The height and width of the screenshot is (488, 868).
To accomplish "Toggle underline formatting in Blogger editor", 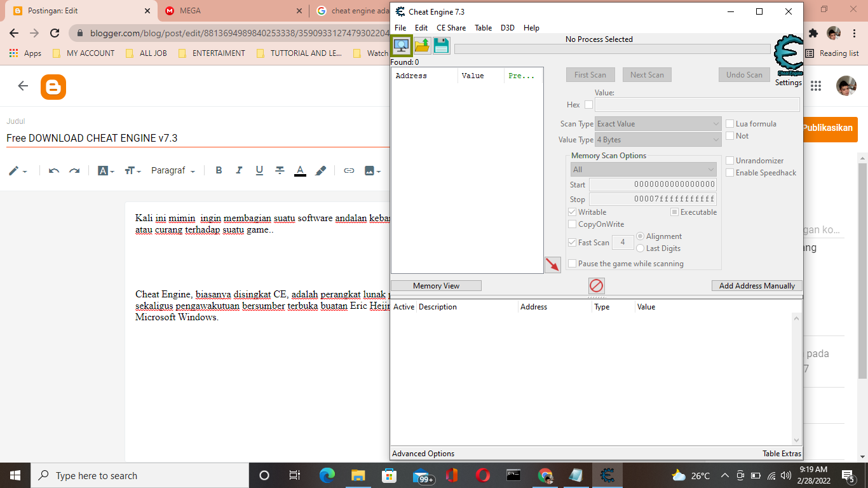I will (259, 170).
